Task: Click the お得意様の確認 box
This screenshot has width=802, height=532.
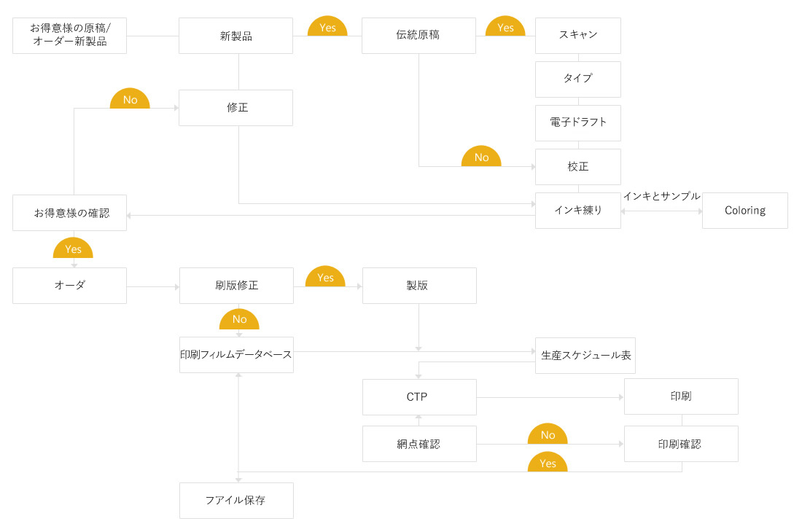Action: coord(70,213)
